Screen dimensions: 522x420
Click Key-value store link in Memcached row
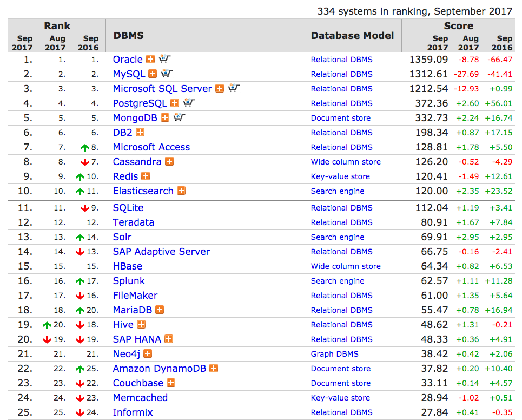click(x=340, y=398)
